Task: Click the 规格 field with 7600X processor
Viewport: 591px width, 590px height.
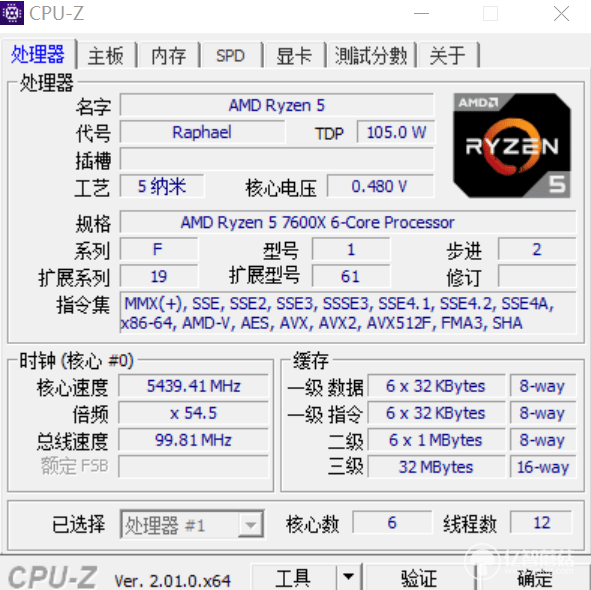Action: 348,222
